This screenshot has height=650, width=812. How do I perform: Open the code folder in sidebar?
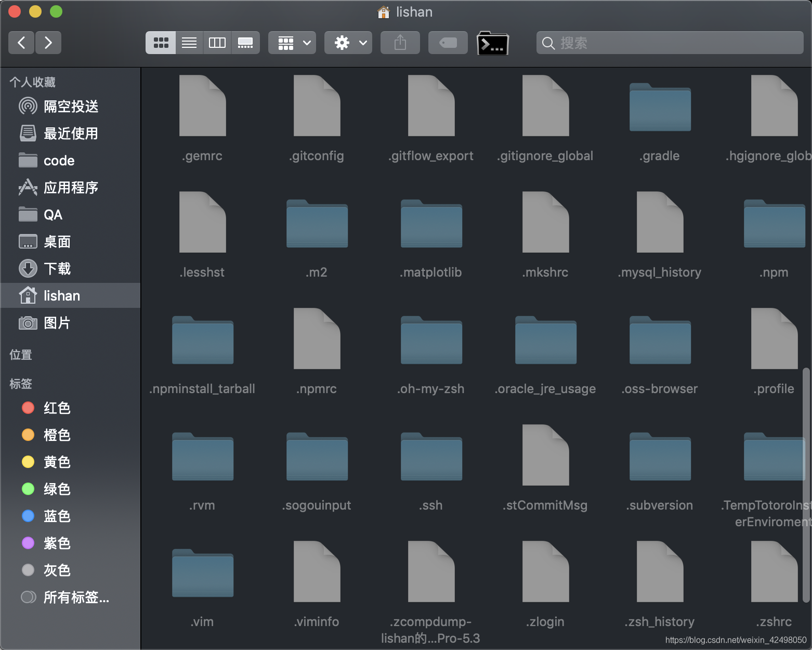71,161
